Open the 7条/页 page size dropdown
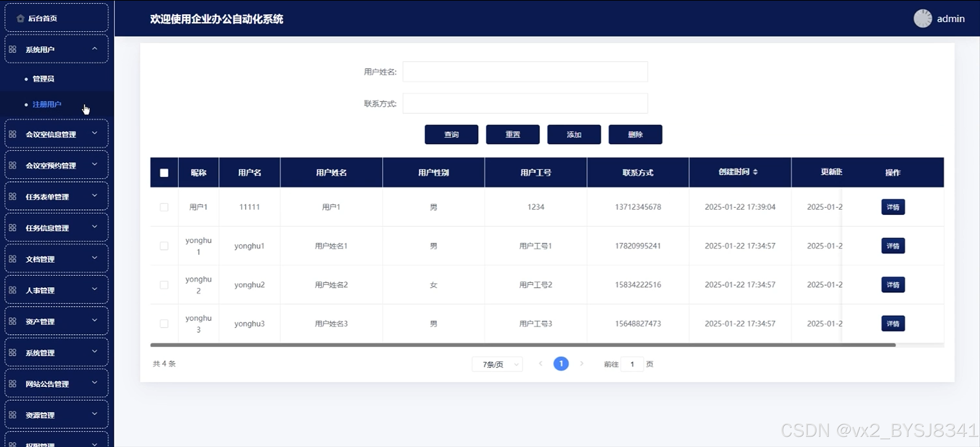980x447 pixels. point(497,364)
